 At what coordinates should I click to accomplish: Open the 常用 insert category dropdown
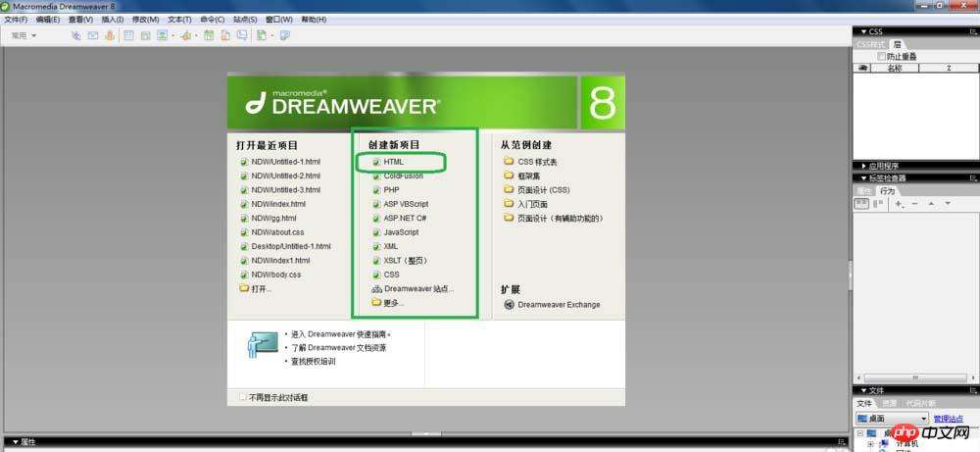(x=24, y=35)
